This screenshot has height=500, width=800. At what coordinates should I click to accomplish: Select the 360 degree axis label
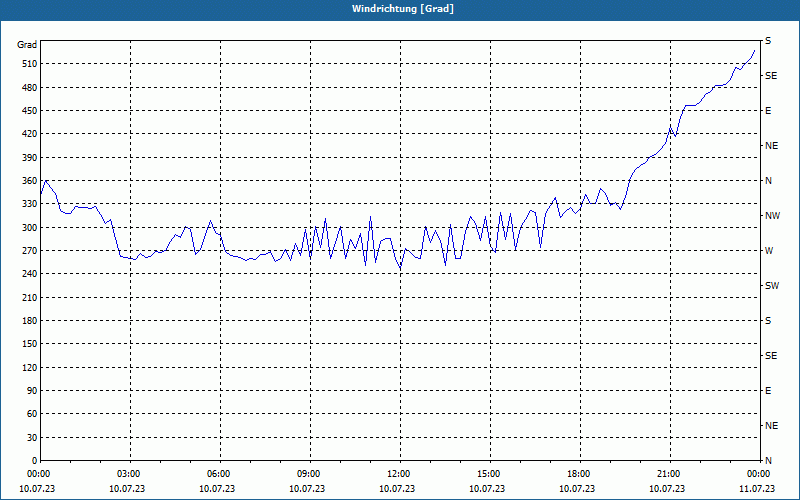coord(30,181)
